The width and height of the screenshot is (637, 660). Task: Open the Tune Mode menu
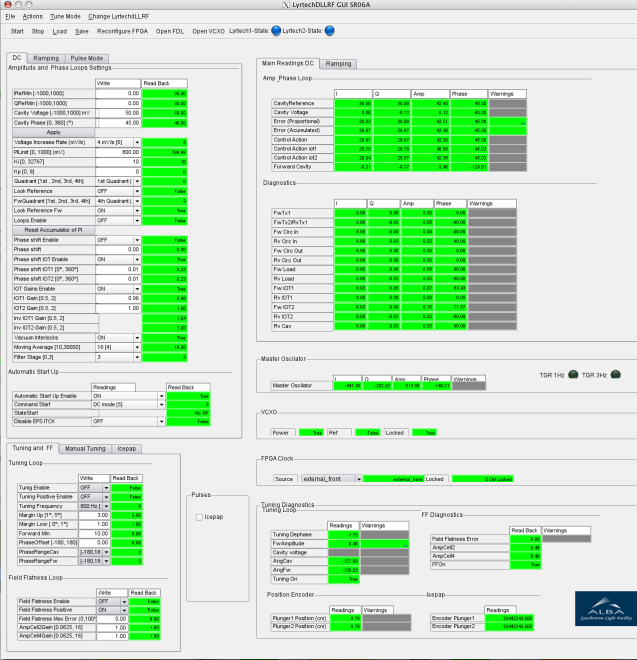tap(65, 16)
